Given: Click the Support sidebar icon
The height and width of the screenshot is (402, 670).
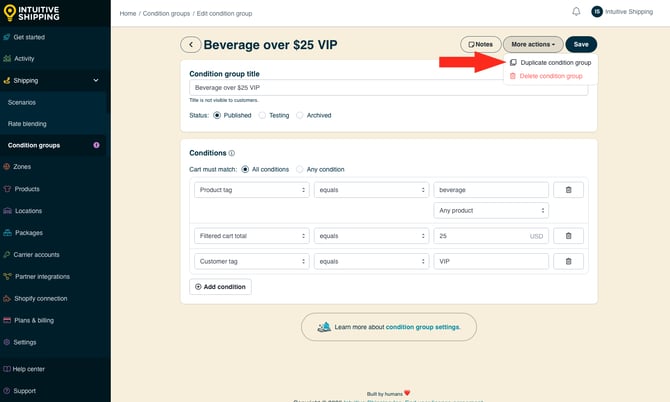Looking at the screenshot, I should [x=6, y=391].
